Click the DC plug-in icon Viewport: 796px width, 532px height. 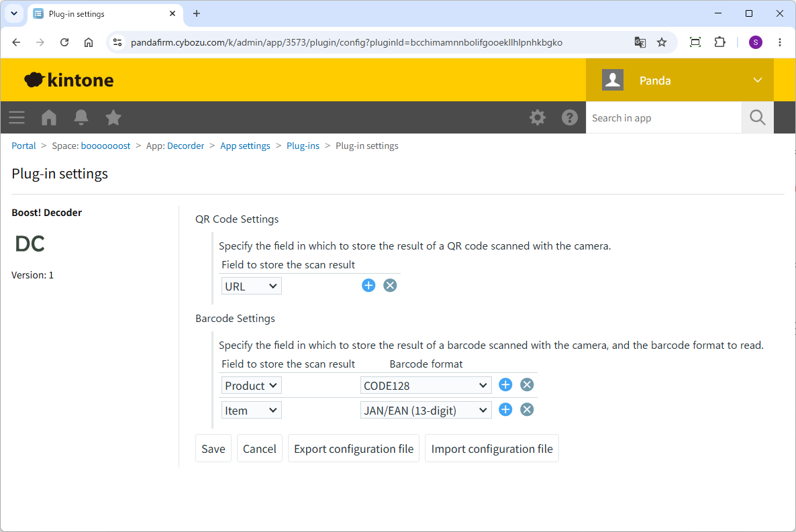pos(30,244)
